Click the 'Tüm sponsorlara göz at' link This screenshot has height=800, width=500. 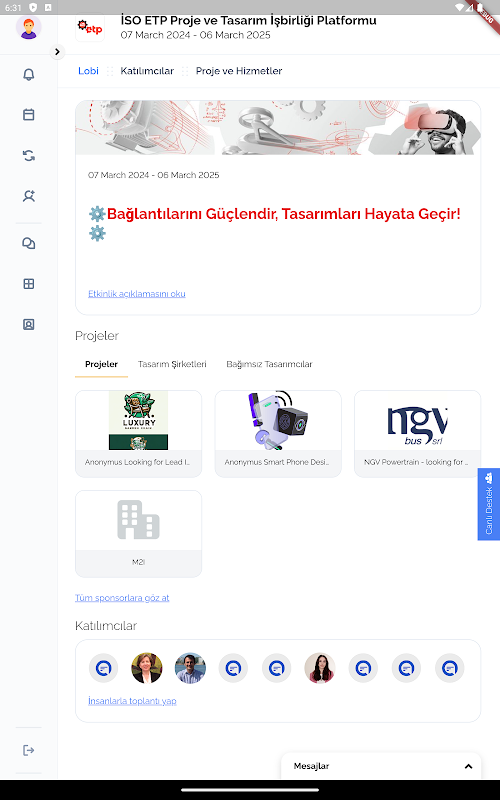click(x=122, y=598)
